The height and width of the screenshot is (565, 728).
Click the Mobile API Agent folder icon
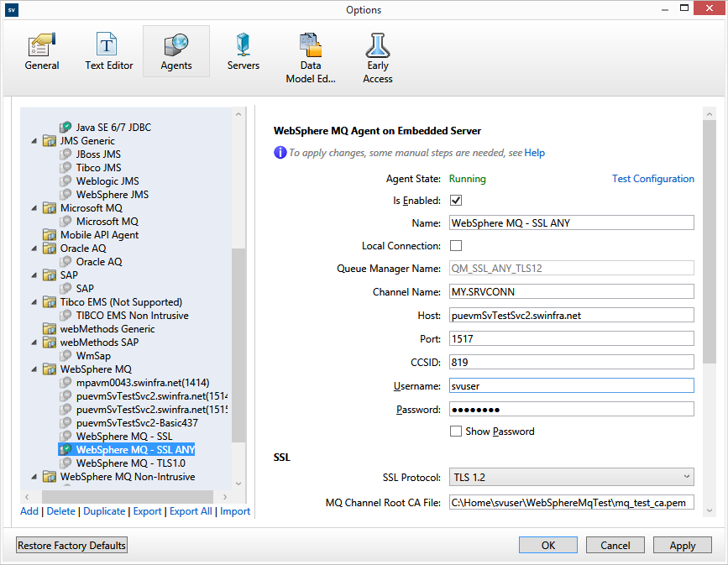[x=50, y=235]
